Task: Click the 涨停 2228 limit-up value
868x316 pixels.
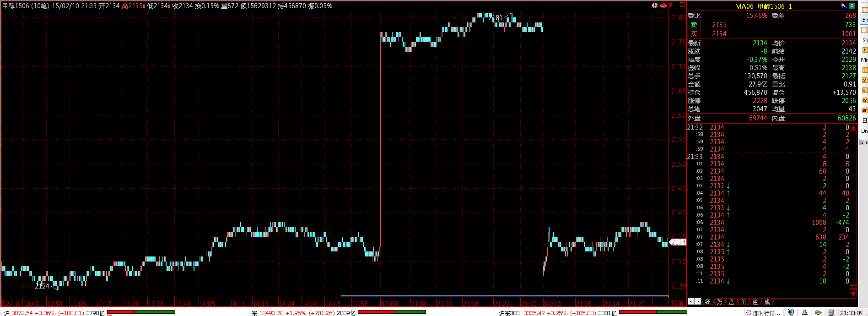Action: tap(760, 101)
